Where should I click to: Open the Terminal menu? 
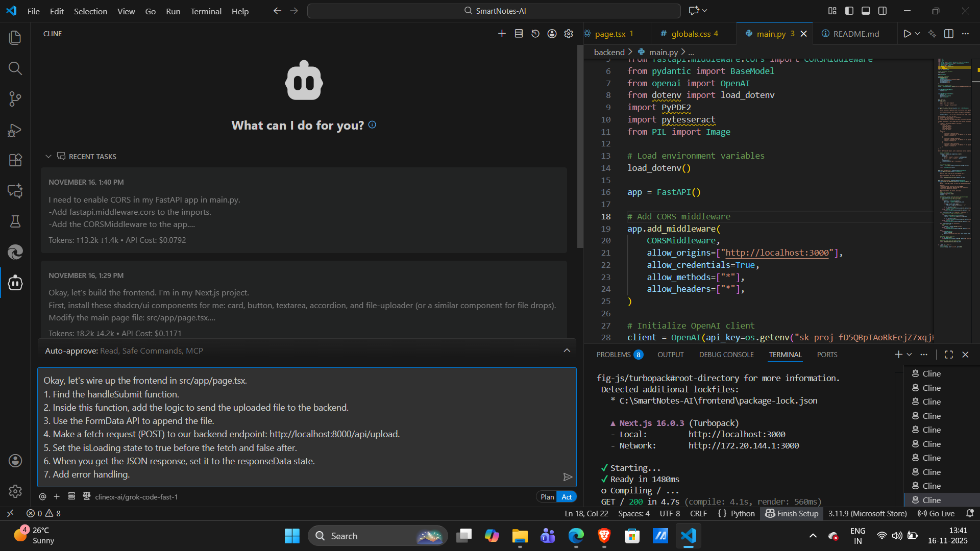206,11
